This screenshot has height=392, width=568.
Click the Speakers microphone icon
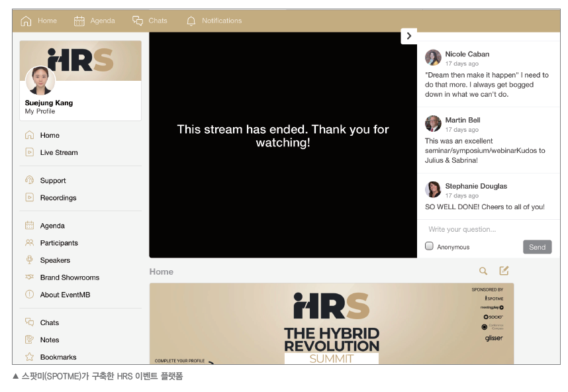click(29, 260)
